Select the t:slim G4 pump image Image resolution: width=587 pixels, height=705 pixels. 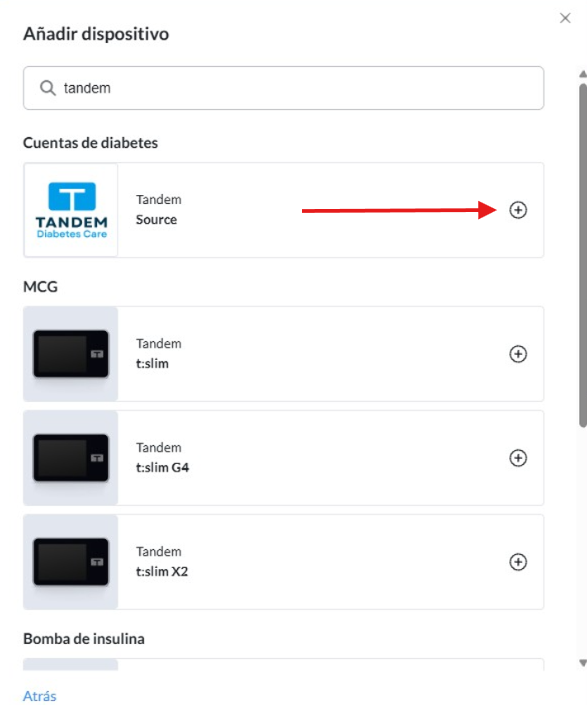click(x=71, y=458)
